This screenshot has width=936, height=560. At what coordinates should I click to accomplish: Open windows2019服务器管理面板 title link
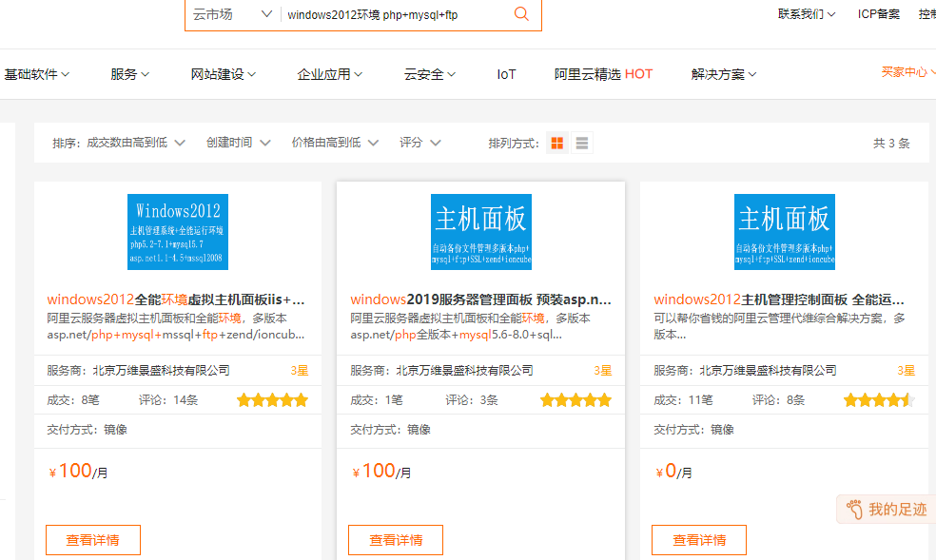click(x=480, y=299)
